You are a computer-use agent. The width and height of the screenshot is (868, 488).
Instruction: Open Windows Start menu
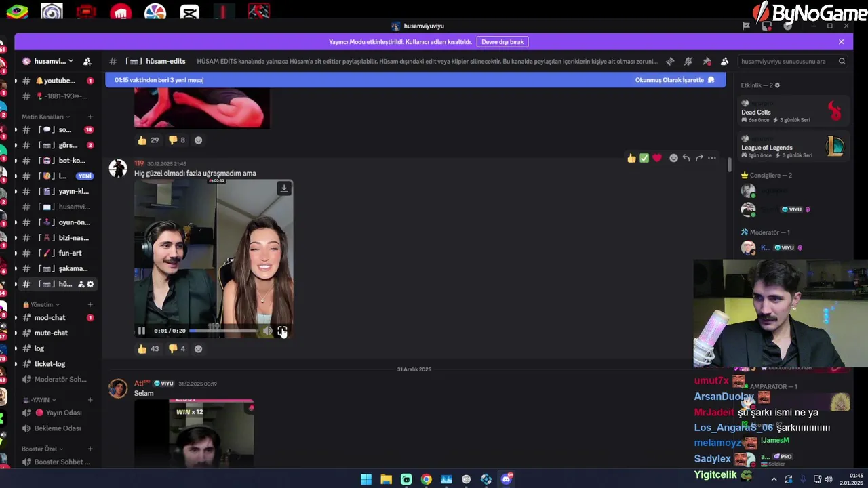pyautogui.click(x=366, y=479)
